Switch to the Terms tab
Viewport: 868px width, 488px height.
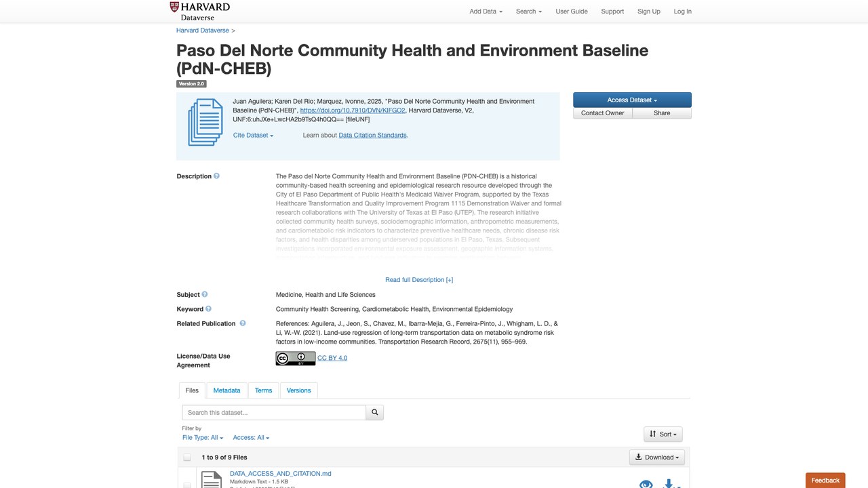click(264, 390)
